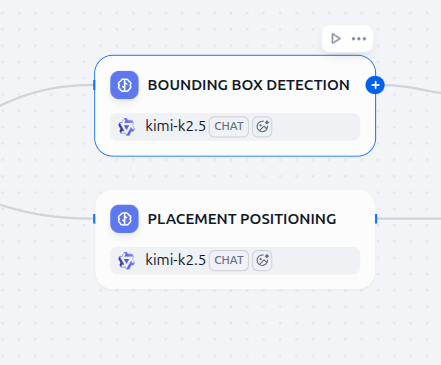Click the vision image icon in Bounding Box Detection

262,127
